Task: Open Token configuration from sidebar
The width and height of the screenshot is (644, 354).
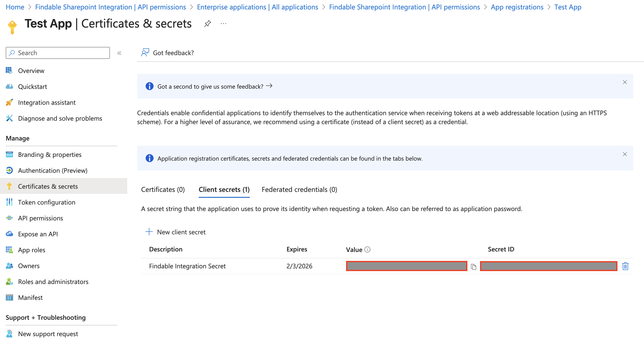Action: click(x=46, y=202)
